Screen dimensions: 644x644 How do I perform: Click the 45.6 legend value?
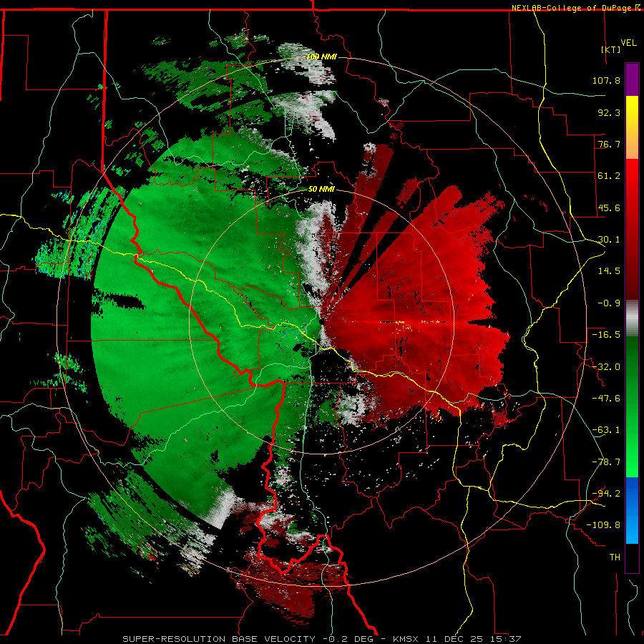pos(609,208)
